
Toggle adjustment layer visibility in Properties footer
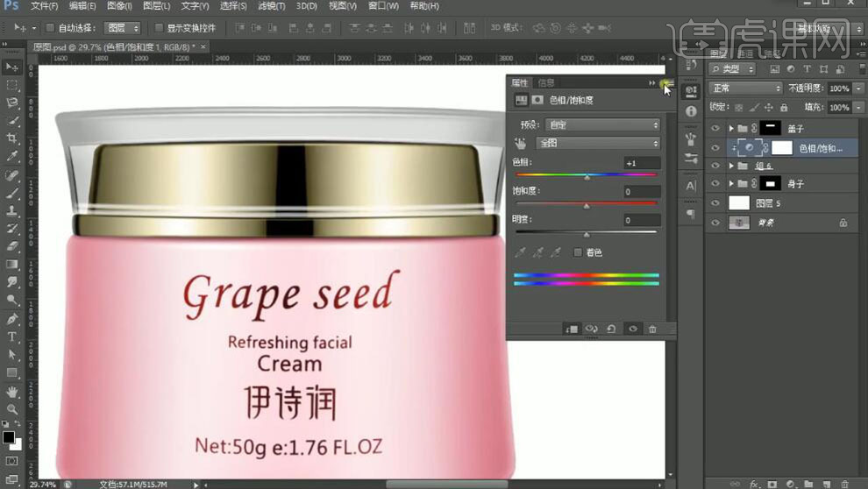[x=633, y=330]
